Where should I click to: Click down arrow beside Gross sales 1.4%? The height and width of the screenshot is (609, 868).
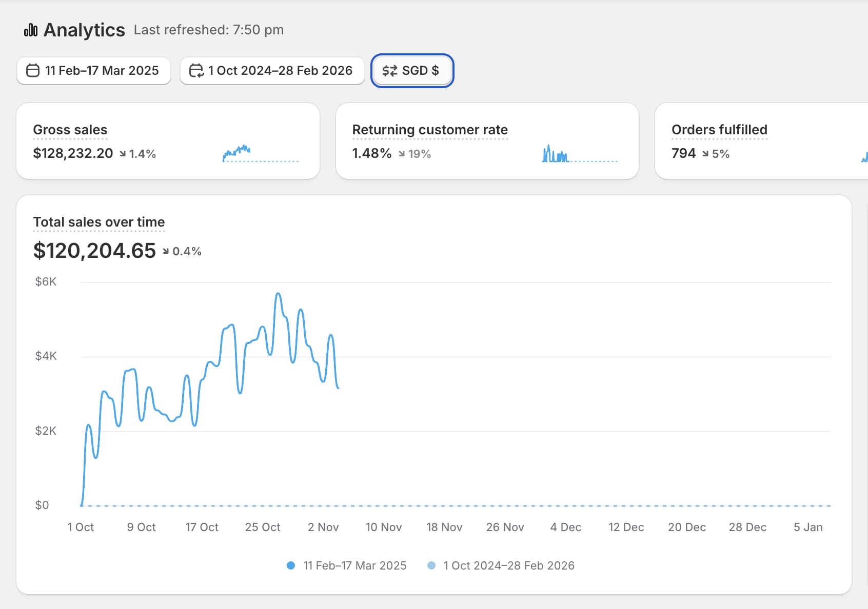click(x=123, y=154)
